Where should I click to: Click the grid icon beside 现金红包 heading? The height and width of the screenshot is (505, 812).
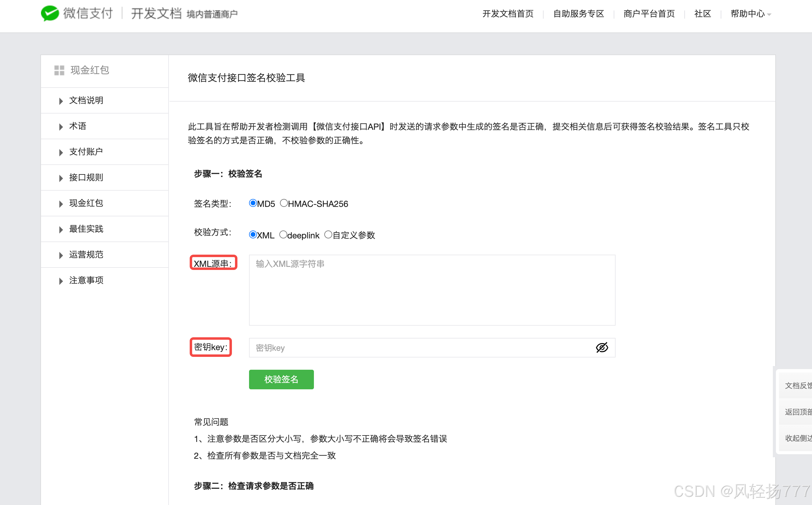(59, 70)
